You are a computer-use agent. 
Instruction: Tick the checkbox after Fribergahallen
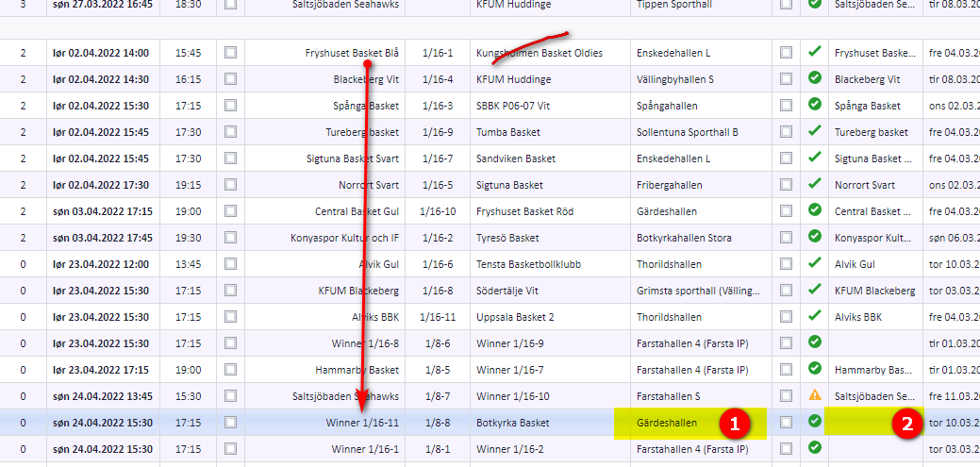point(786,185)
